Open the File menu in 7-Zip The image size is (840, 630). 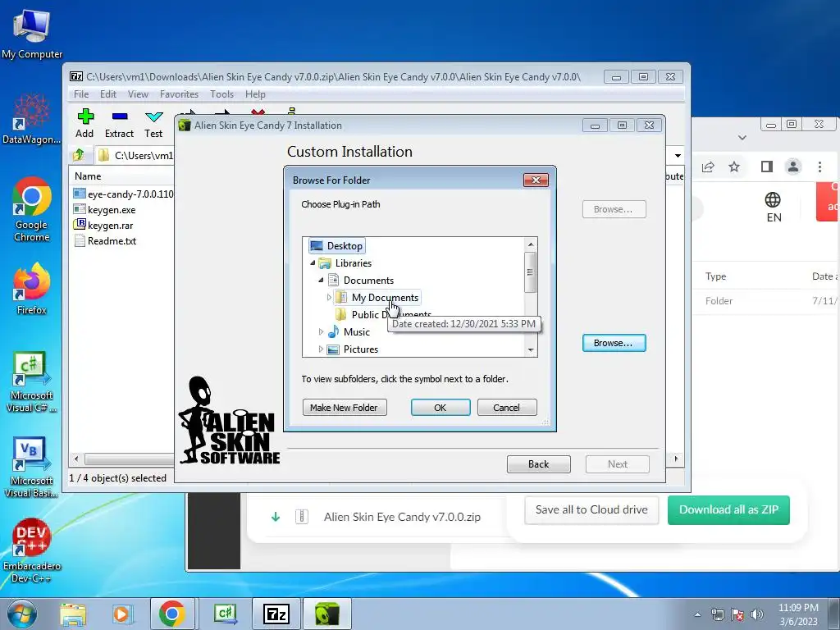tap(81, 94)
